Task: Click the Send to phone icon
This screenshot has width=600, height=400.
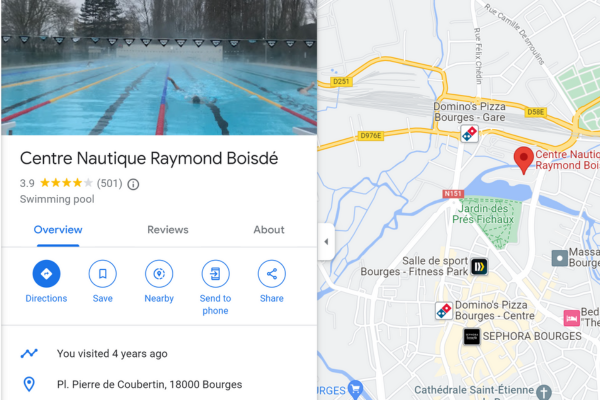Action: (x=215, y=274)
